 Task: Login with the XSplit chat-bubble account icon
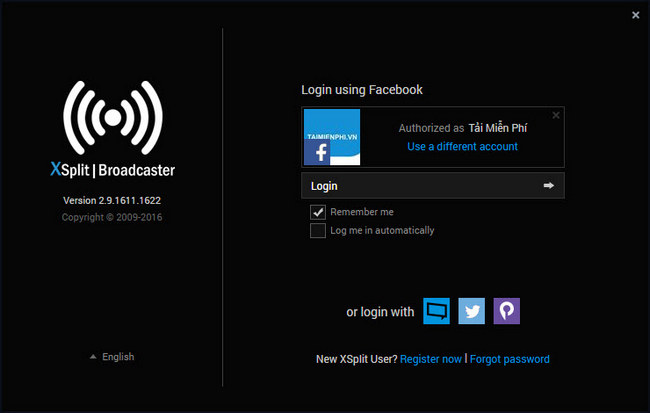click(436, 311)
